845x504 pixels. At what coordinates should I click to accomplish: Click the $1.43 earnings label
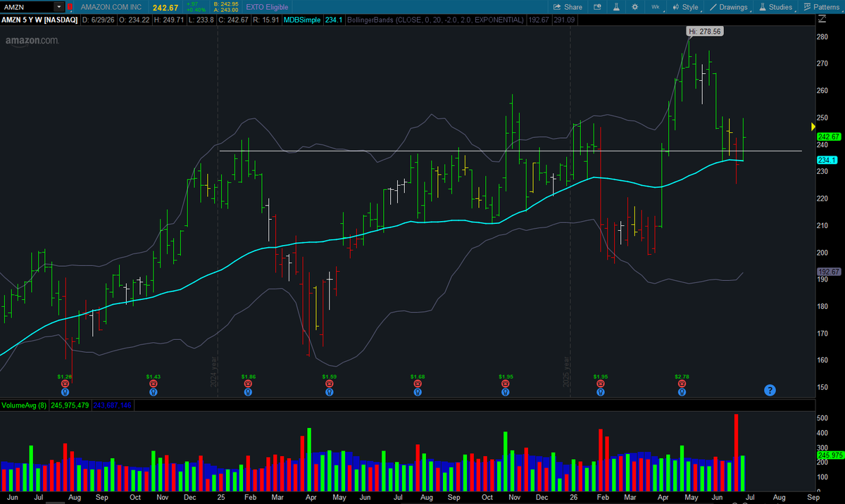pos(154,377)
